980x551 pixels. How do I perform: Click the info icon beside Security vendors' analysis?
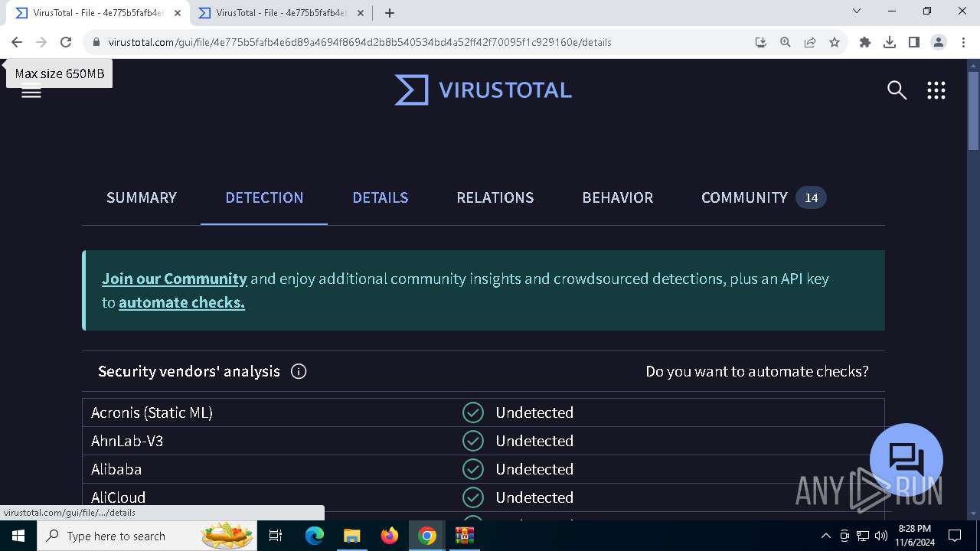[x=299, y=371]
